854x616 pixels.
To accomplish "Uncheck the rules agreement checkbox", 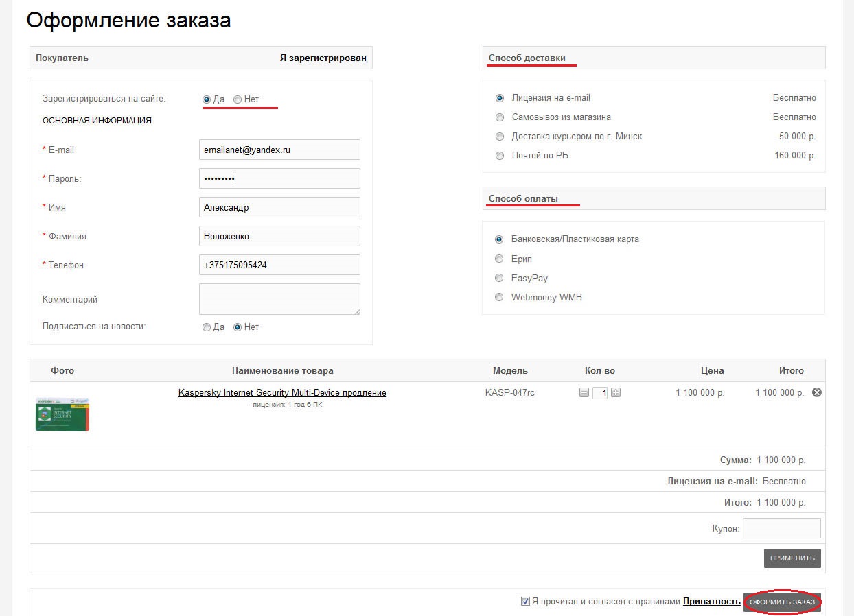I will pyautogui.click(x=524, y=601).
